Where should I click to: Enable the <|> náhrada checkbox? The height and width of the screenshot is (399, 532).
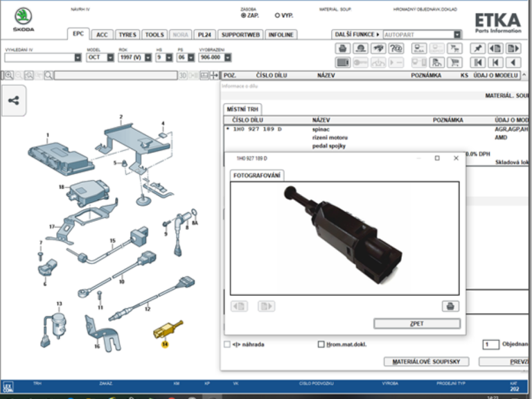(227, 344)
